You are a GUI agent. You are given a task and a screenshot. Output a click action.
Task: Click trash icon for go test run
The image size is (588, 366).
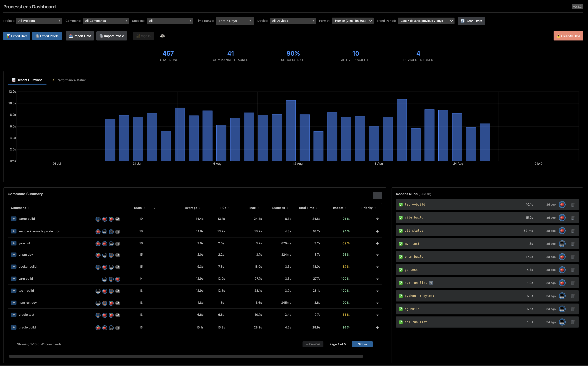(x=572, y=270)
